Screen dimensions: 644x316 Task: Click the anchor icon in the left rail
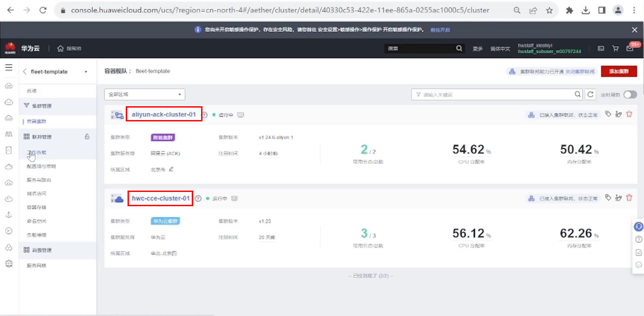pyautogui.click(x=8, y=215)
